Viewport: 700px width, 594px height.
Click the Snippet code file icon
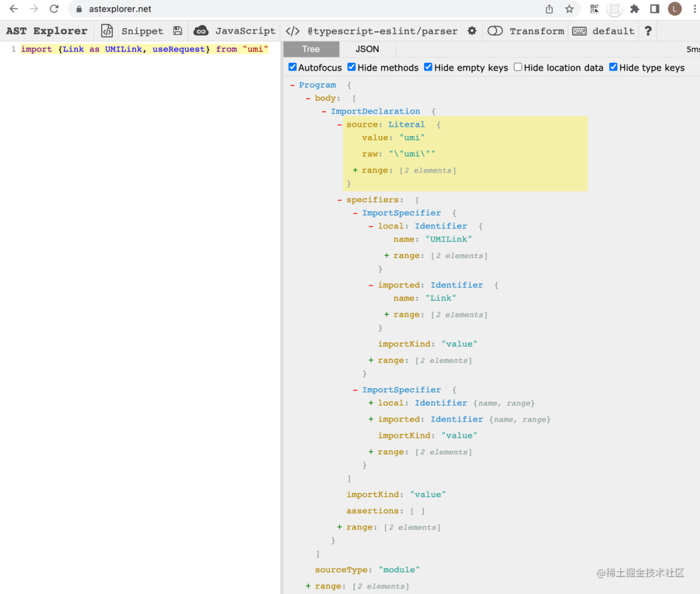(107, 31)
